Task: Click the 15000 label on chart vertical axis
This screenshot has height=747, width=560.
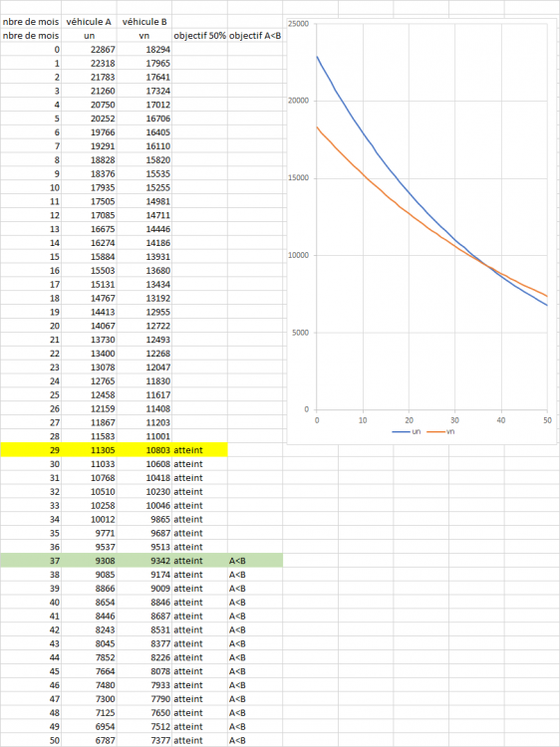Action: tap(299, 177)
